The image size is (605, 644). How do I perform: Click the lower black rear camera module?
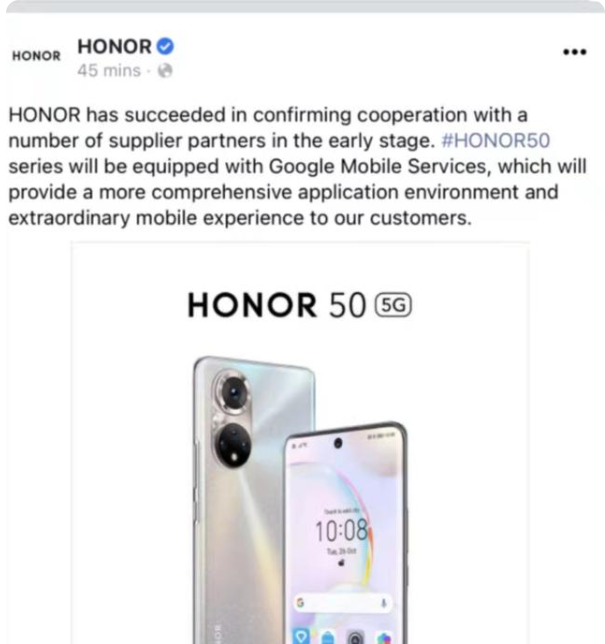232,446
